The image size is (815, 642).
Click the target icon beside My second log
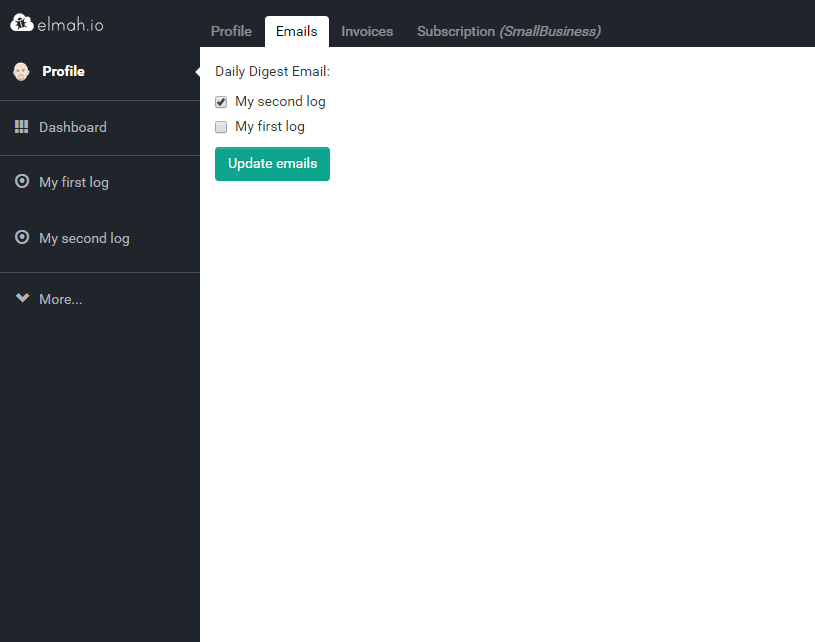(21, 238)
